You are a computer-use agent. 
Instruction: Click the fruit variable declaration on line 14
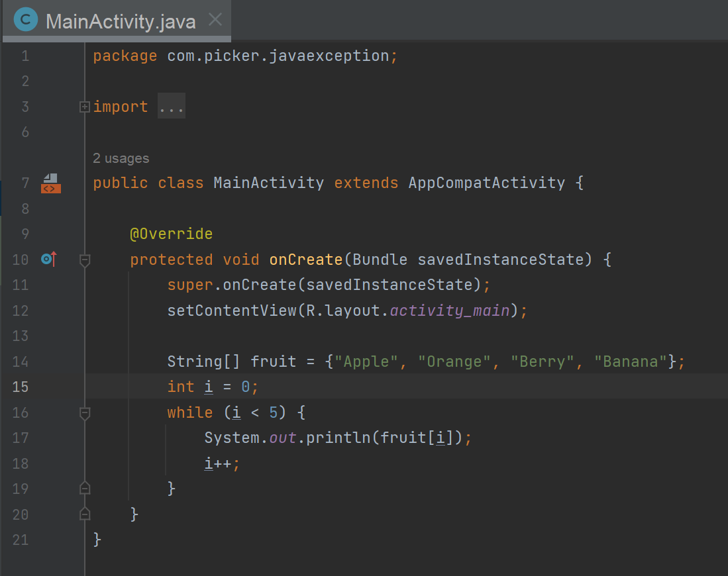(274, 361)
